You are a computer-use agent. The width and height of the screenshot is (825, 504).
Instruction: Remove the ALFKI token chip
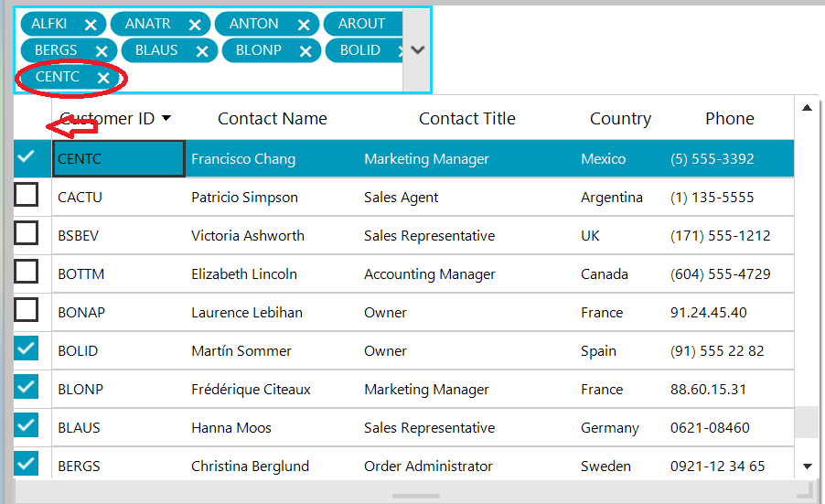click(x=91, y=25)
